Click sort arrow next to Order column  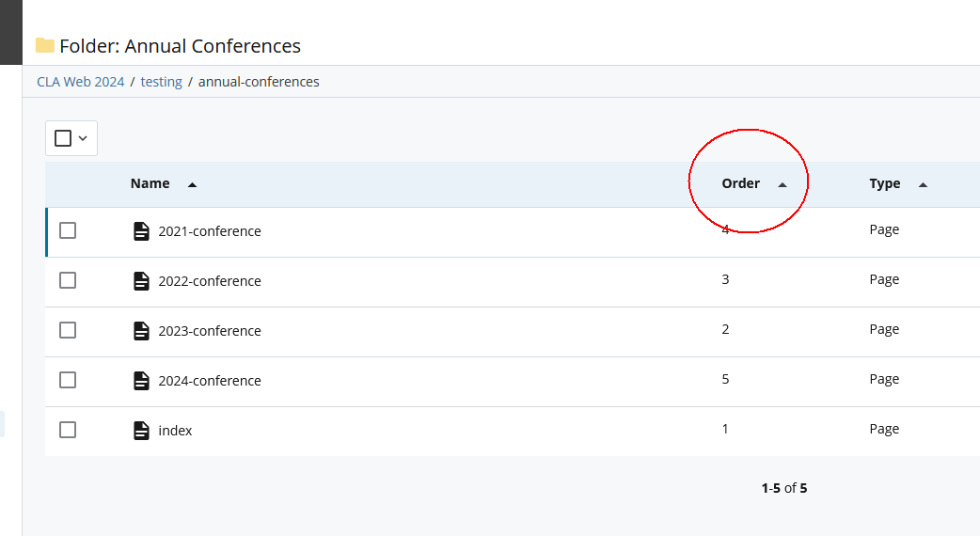(782, 184)
